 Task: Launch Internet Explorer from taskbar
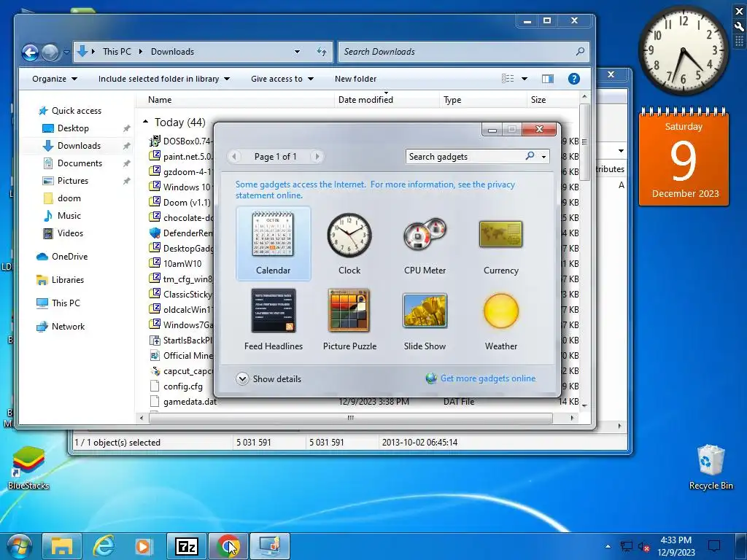click(104, 546)
